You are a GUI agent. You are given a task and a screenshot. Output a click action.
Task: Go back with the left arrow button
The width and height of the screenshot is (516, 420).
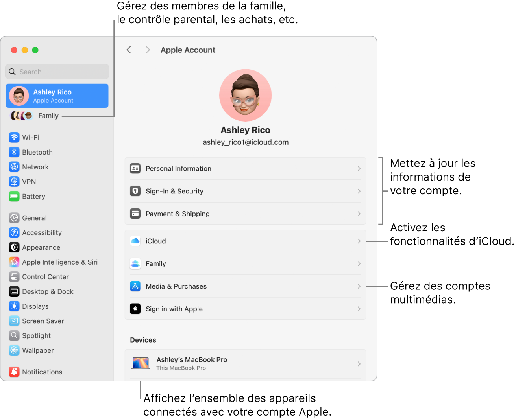click(129, 50)
